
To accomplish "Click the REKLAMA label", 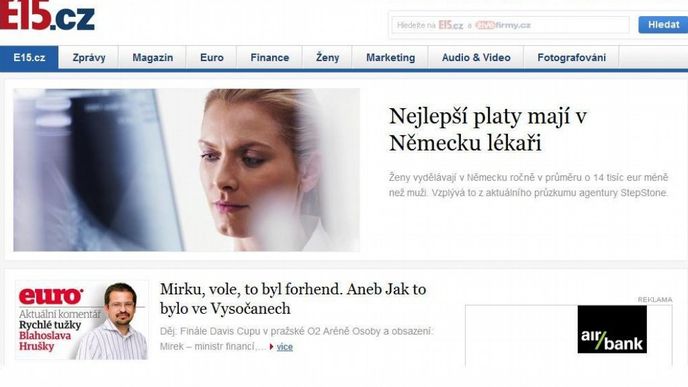I will click(655, 300).
